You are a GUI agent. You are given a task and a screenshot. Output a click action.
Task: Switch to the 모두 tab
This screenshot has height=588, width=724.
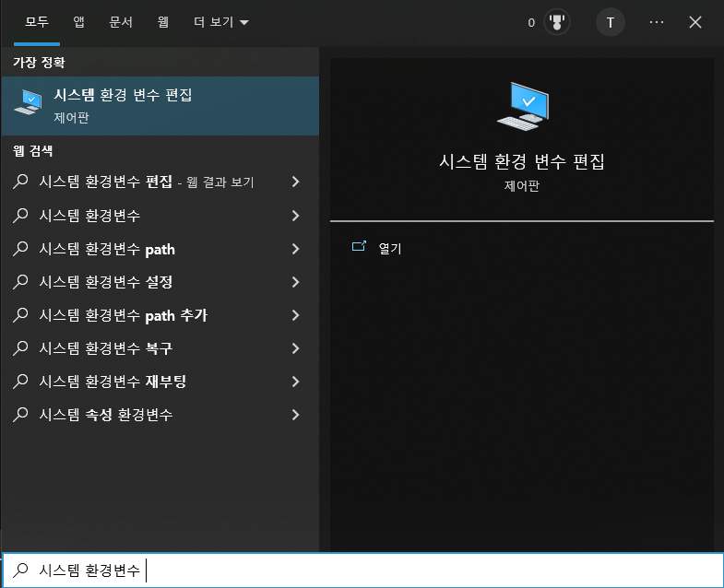point(37,22)
